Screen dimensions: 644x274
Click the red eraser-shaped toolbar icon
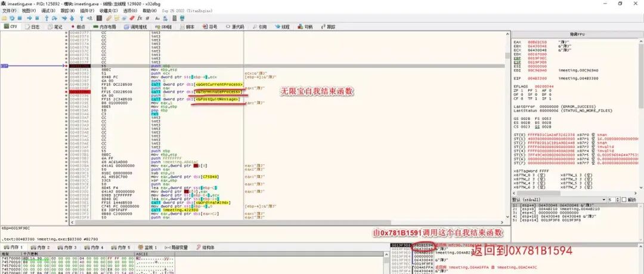pyautogui.click(x=132, y=18)
